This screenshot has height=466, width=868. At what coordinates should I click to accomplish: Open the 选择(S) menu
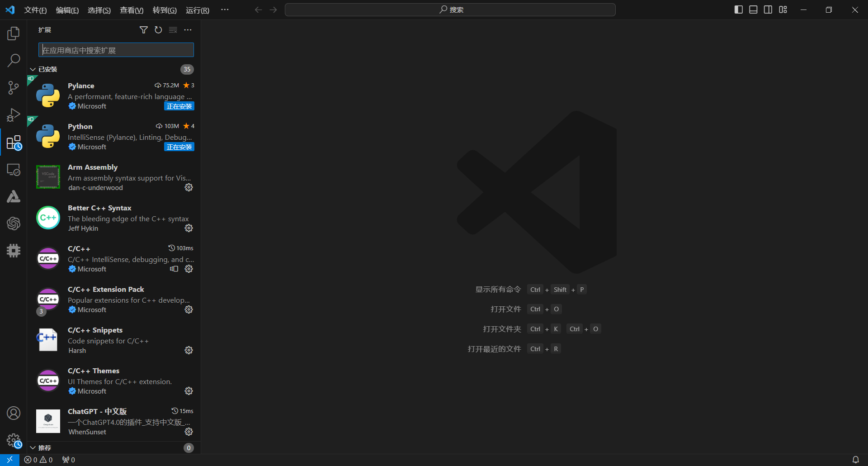click(x=99, y=10)
